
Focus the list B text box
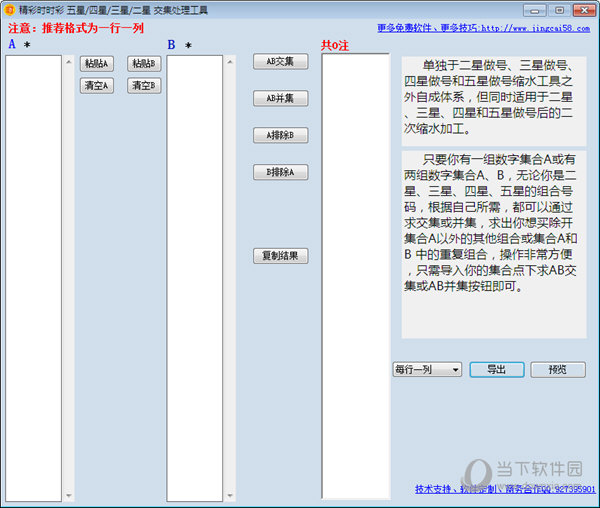coord(195,278)
